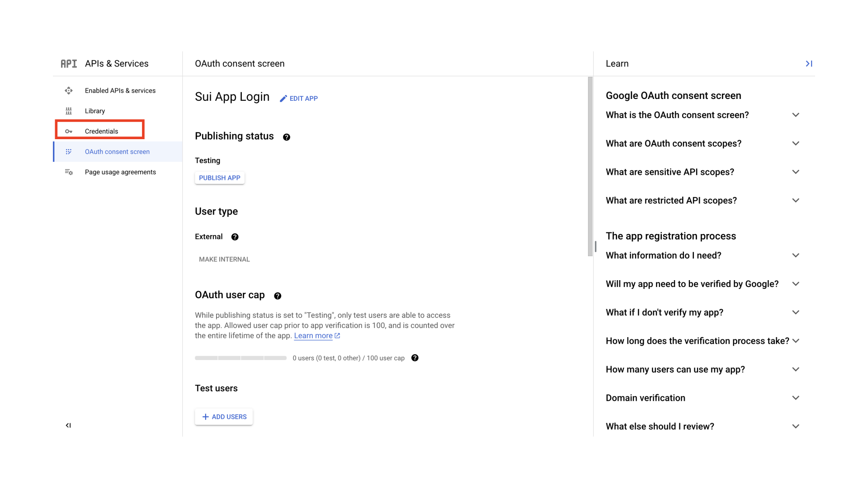
Task: Click the User type help question mark
Action: coord(235,237)
